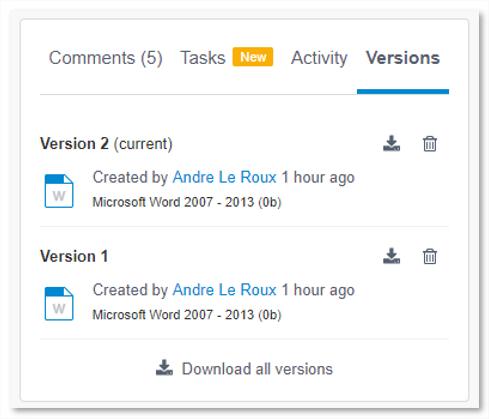Viewport: 489px width, 419px height.
Task: Click the Version 2 (current) heading
Action: (x=106, y=144)
